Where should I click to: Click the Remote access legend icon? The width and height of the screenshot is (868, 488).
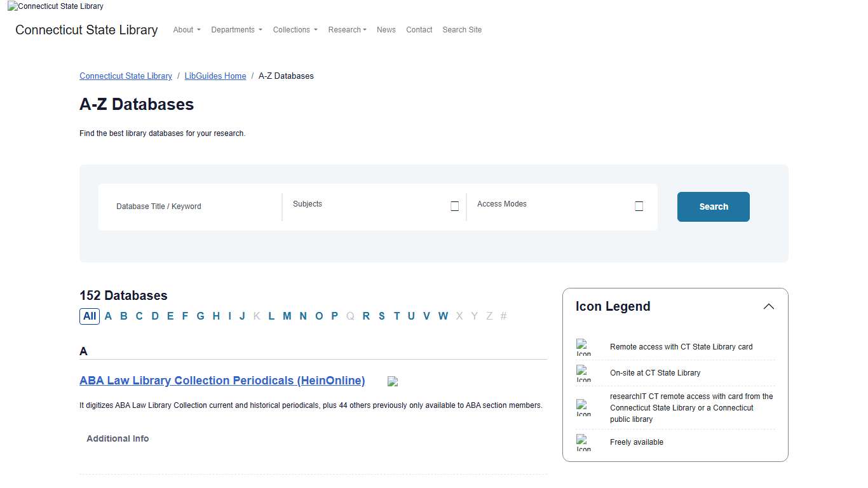click(x=584, y=347)
